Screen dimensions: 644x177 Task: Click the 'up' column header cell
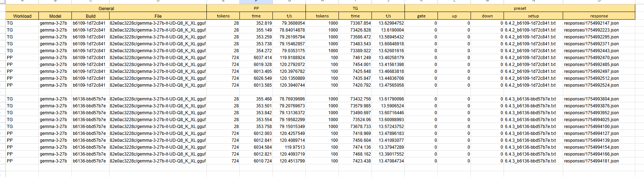pyautogui.click(x=454, y=16)
